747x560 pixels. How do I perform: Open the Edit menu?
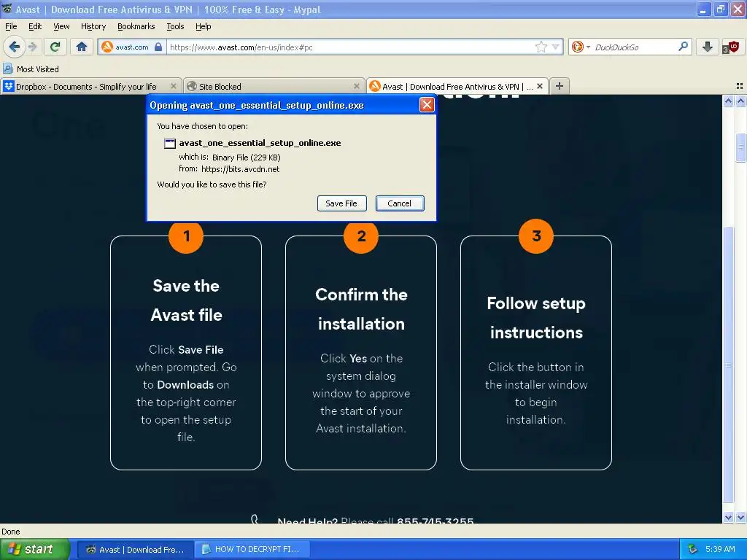(35, 26)
